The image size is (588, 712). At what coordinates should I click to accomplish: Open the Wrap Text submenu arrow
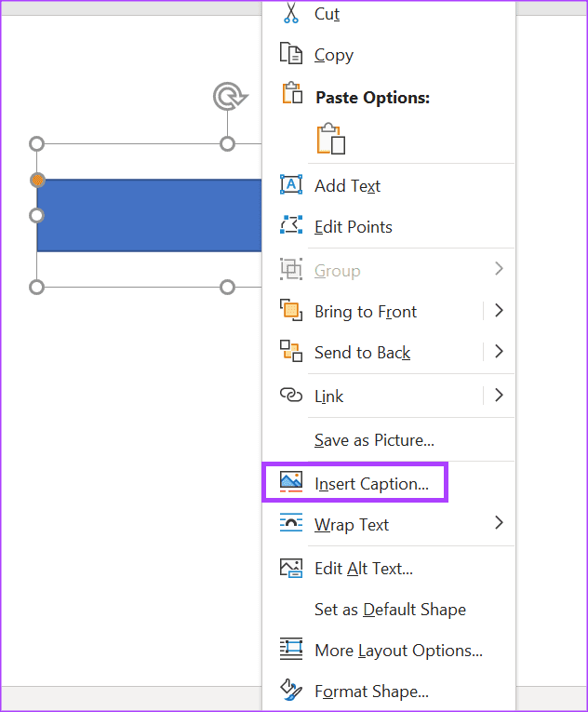pyautogui.click(x=499, y=523)
